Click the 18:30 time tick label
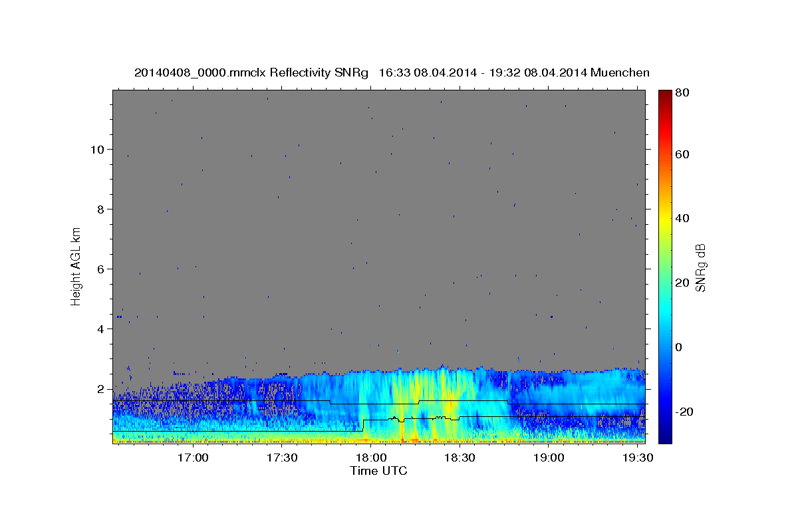Viewport: 798px width, 532px height. click(x=460, y=458)
